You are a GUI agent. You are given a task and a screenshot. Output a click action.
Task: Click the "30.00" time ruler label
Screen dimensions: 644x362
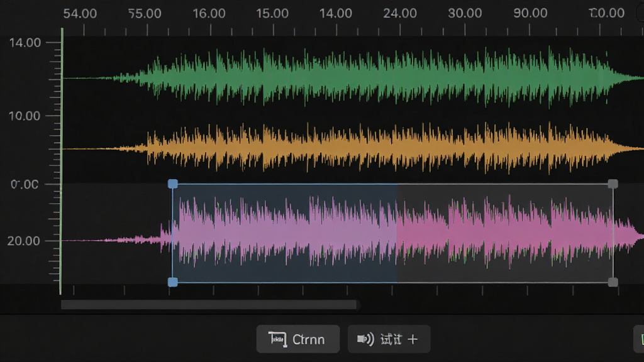pyautogui.click(x=465, y=14)
